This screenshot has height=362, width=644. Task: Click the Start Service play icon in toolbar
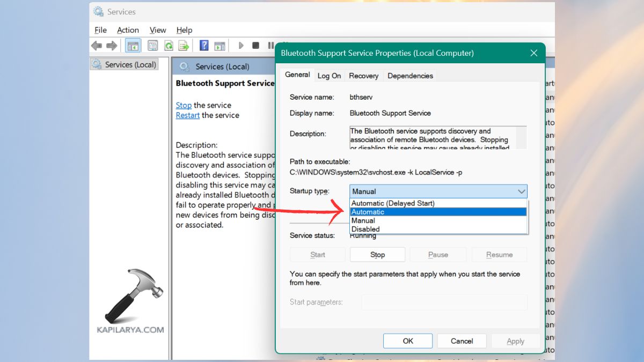(240, 45)
